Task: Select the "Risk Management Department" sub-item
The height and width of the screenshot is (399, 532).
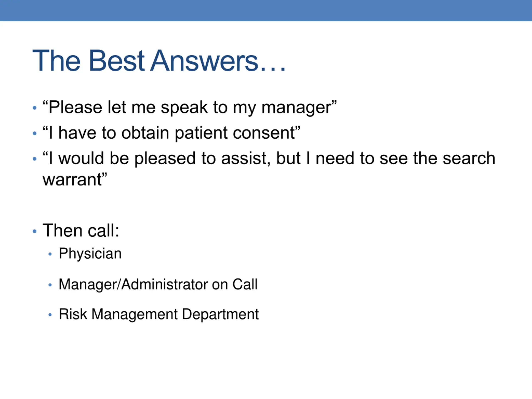Action: click(159, 314)
